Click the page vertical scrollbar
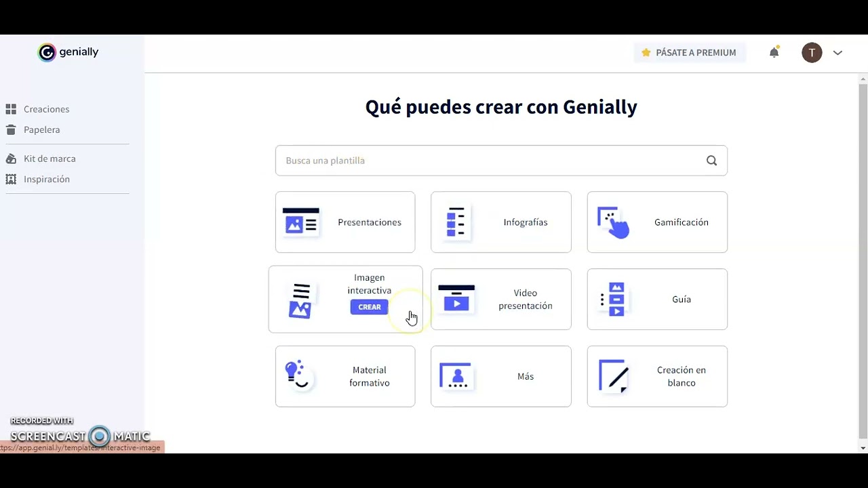Image resolution: width=868 pixels, height=488 pixels. [863, 261]
